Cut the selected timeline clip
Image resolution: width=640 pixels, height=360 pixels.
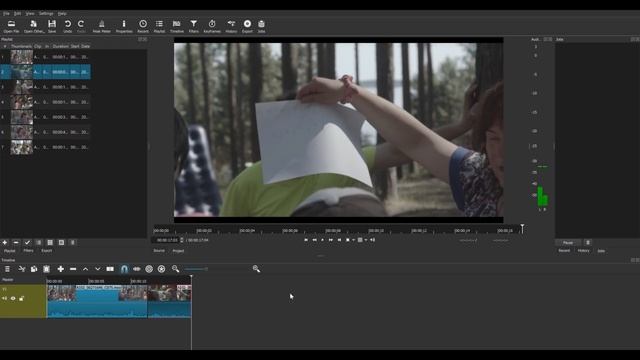tap(22, 269)
